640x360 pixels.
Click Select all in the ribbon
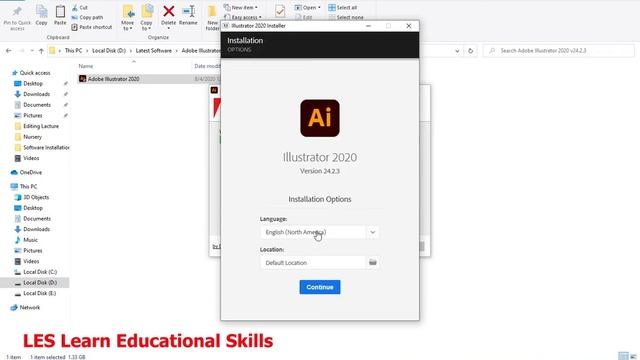tap(342, 7)
